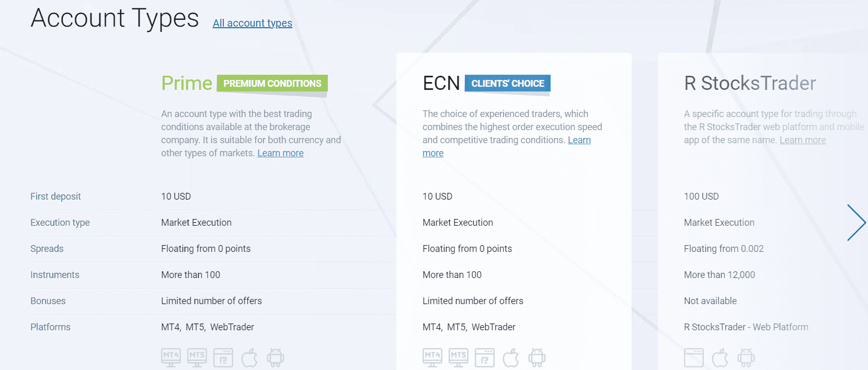Click the "Premium Conditions" green badge
The width and height of the screenshot is (868, 370).
[272, 84]
